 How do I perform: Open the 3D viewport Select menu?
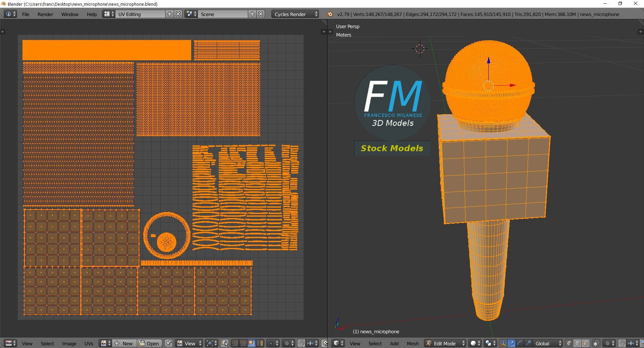pos(375,344)
